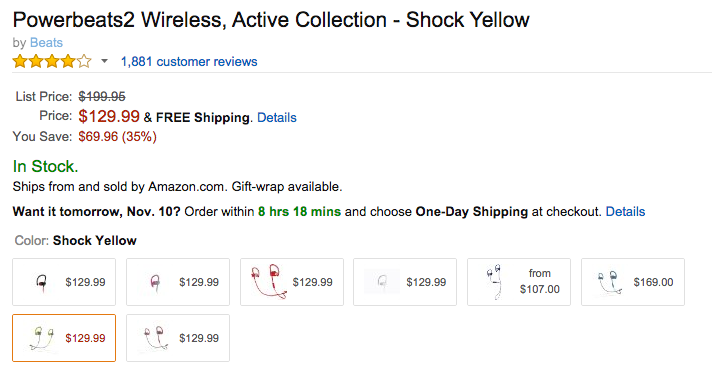Visit the Beats brand link
The image size is (712, 366).
pyautogui.click(x=46, y=43)
